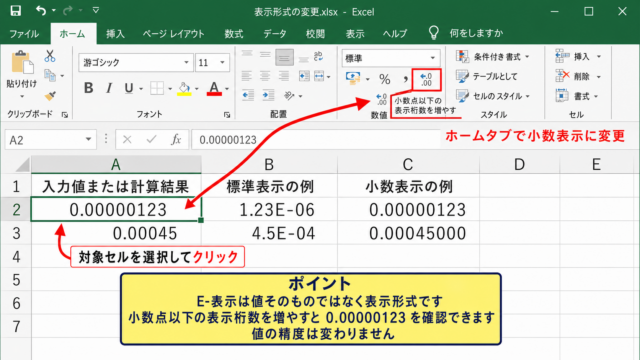Click the formula bar Enter checkmark icon
Screen dimensions: 640x360
pyautogui.click(x=151, y=140)
